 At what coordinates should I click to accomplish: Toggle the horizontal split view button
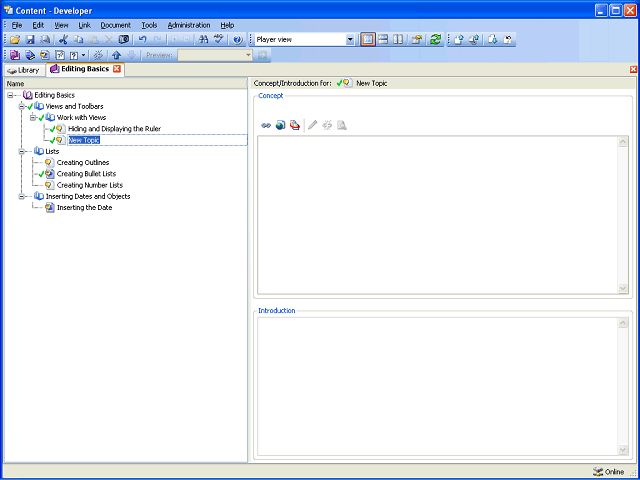tap(383, 40)
